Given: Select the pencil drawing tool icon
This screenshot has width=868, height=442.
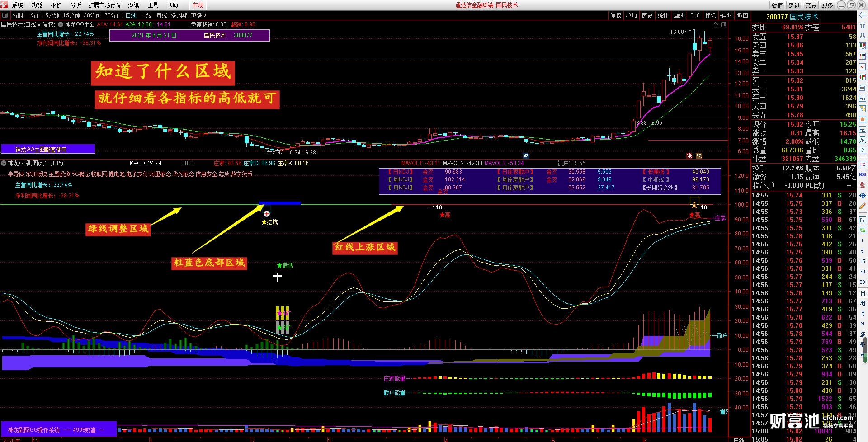Looking at the screenshot, I should point(863,205).
